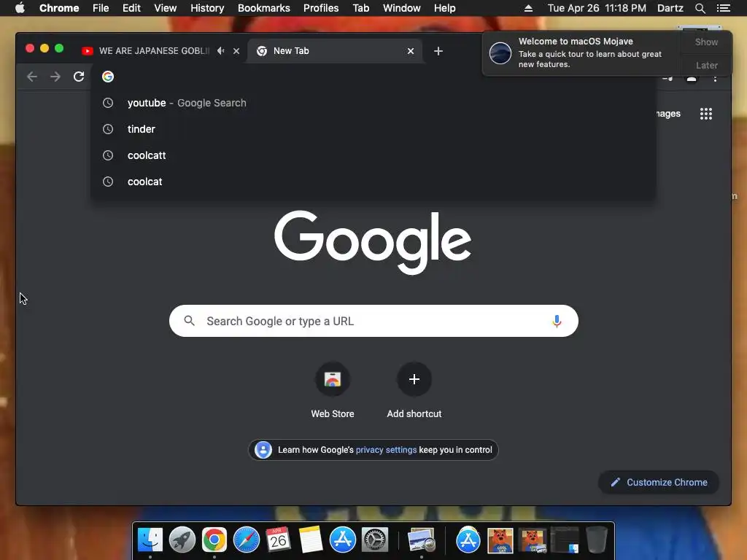Open the Bookmarks menu
Screen dimensions: 747x560
[264, 8]
